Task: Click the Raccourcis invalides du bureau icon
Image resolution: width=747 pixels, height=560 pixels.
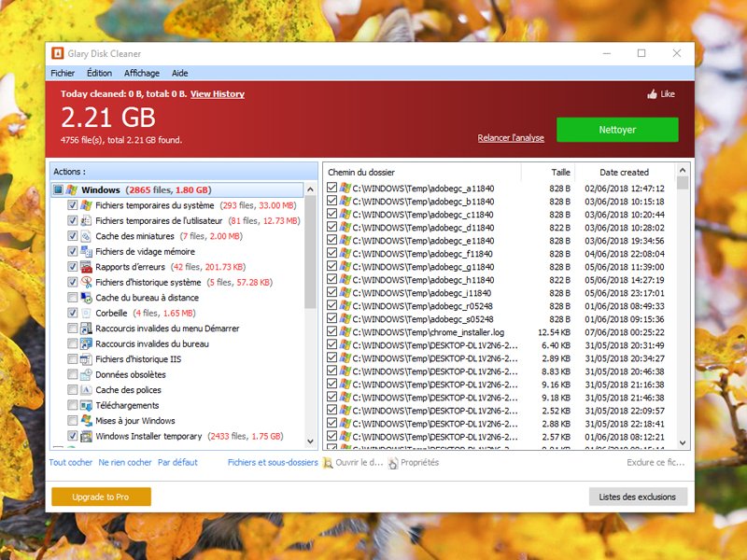Action: click(x=86, y=343)
